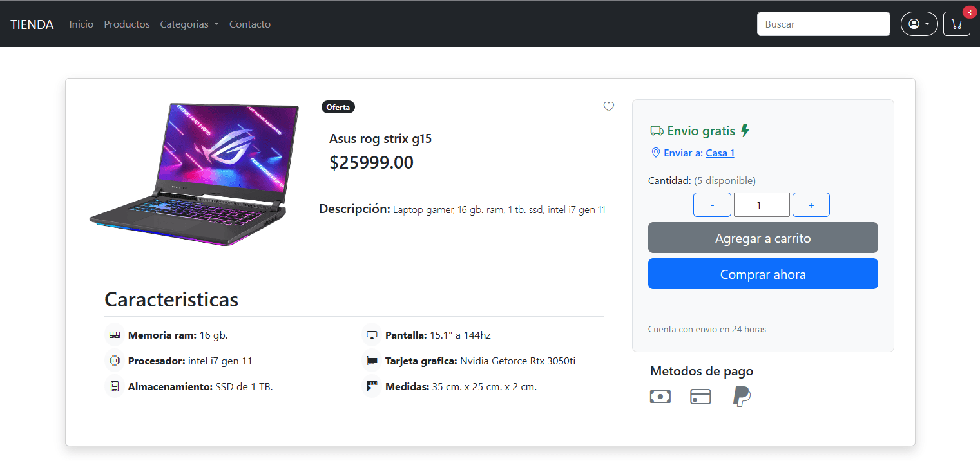
Task: Open the user account dropdown
Action: [x=919, y=24]
